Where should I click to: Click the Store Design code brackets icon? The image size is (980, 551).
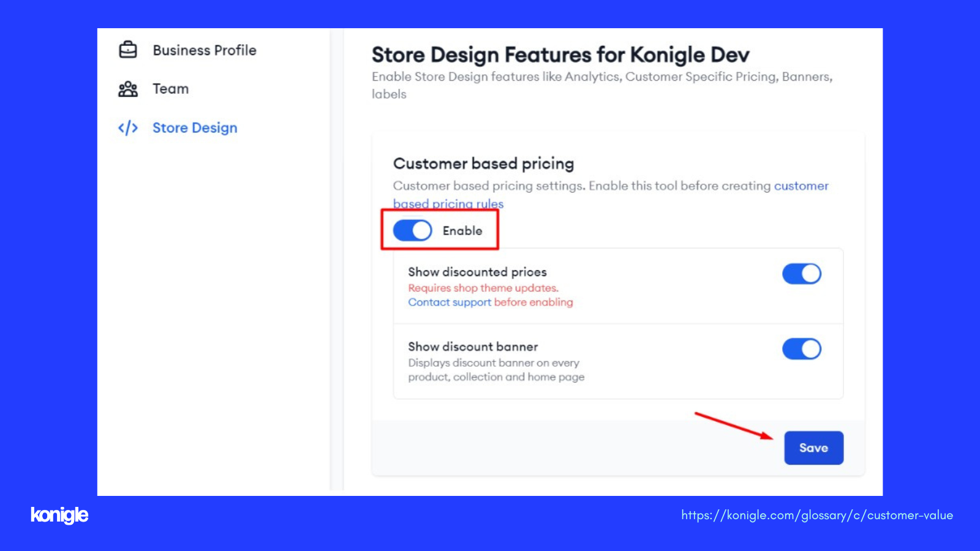pos(128,128)
